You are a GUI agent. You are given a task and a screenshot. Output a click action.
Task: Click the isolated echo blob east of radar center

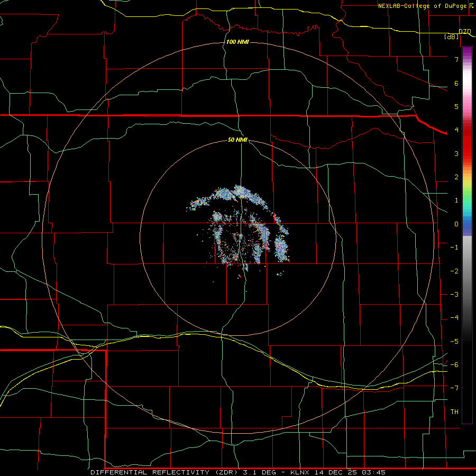click(x=281, y=249)
